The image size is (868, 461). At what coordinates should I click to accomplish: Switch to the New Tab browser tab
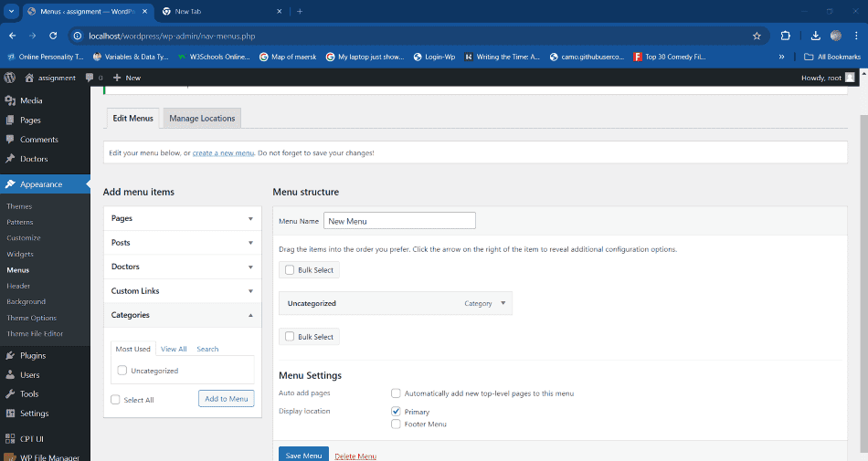click(221, 11)
